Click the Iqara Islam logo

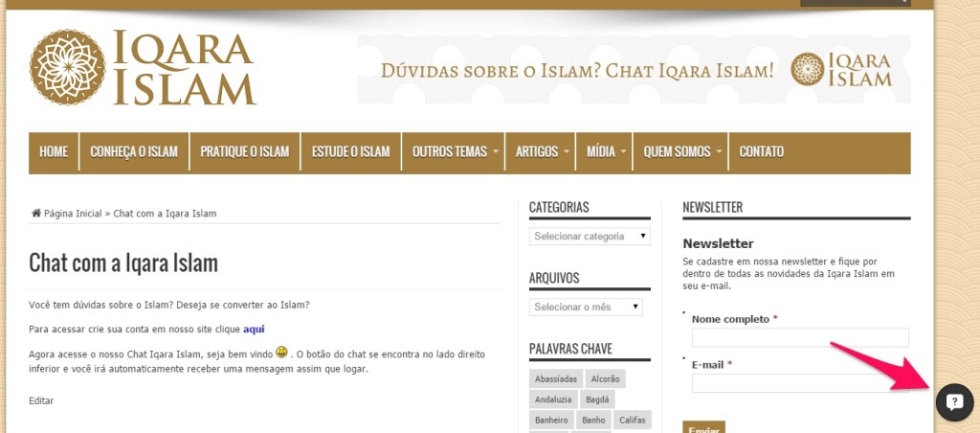click(143, 67)
